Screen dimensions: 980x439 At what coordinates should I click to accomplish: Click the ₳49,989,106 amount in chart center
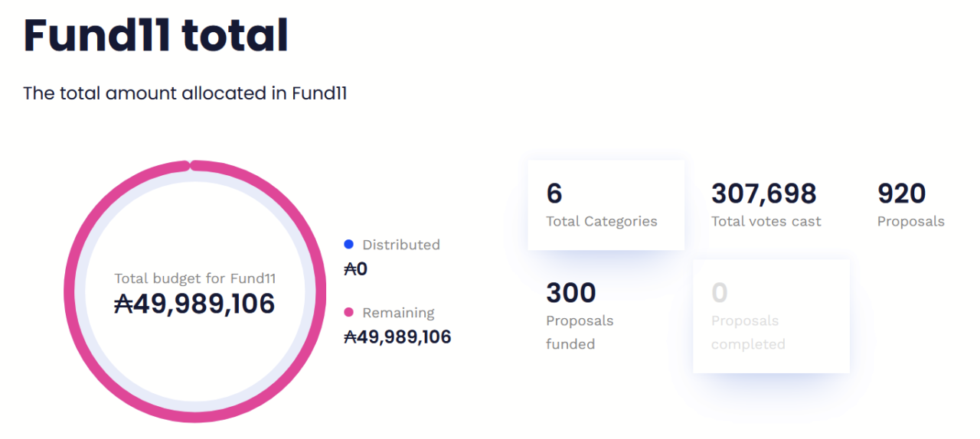click(x=194, y=304)
